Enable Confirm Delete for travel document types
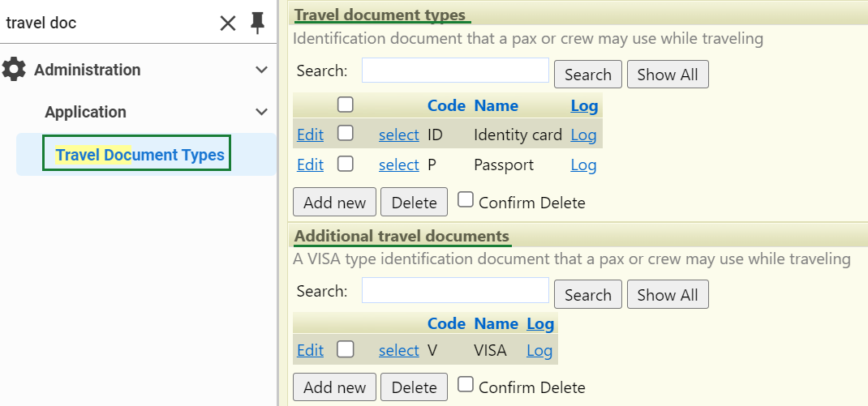The width and height of the screenshot is (868, 406). point(466,199)
